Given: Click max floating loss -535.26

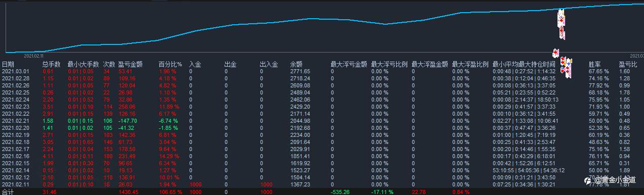Looking at the screenshot, I should point(340,192).
